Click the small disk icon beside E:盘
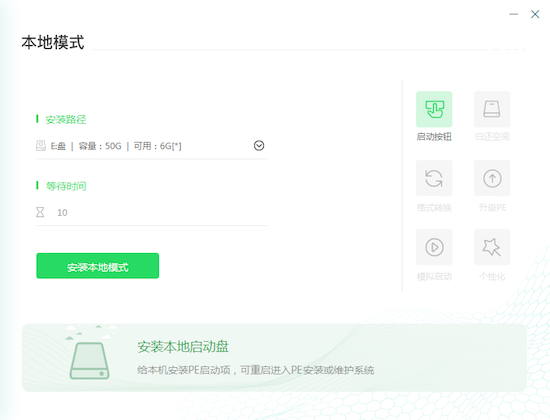The image size is (550, 420). 41,146
